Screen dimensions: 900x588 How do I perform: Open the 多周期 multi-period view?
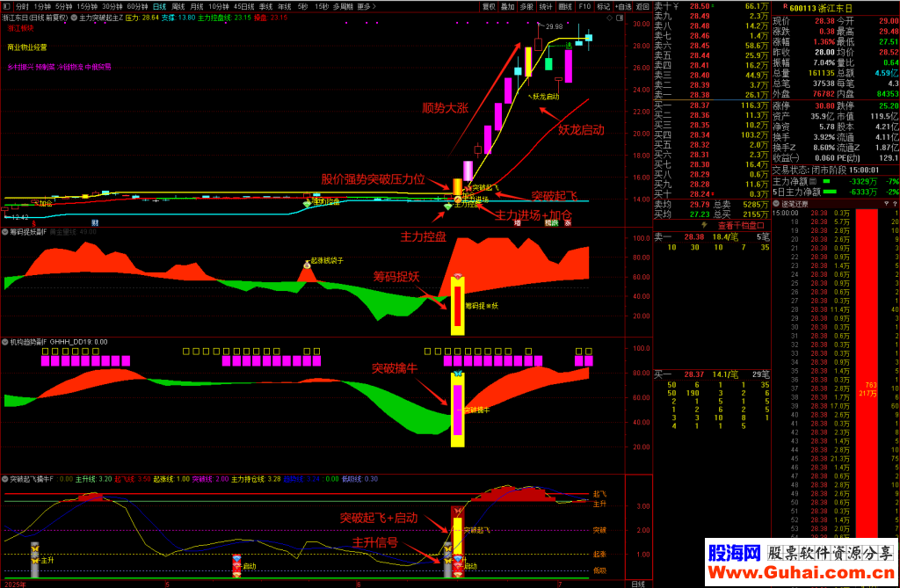pyautogui.click(x=344, y=6)
